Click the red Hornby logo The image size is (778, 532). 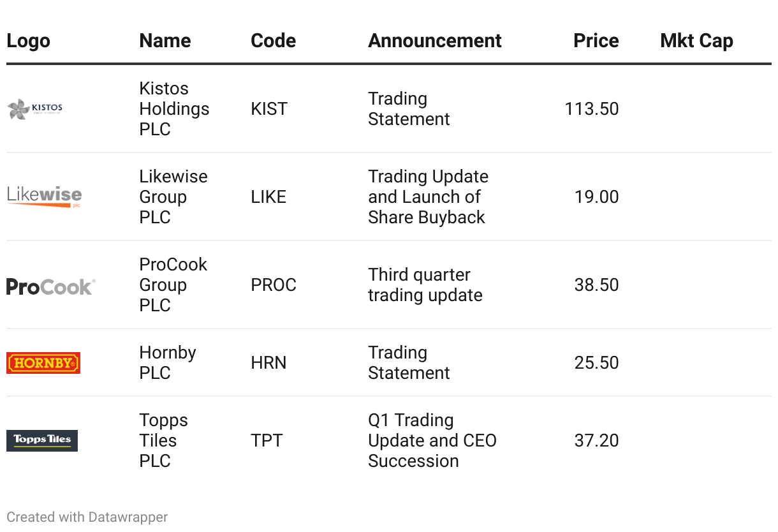pyautogui.click(x=43, y=363)
